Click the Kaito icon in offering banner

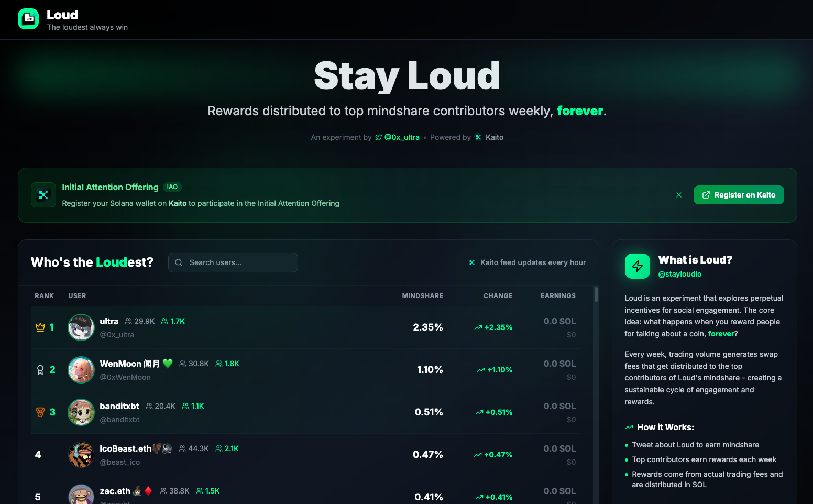(43, 195)
